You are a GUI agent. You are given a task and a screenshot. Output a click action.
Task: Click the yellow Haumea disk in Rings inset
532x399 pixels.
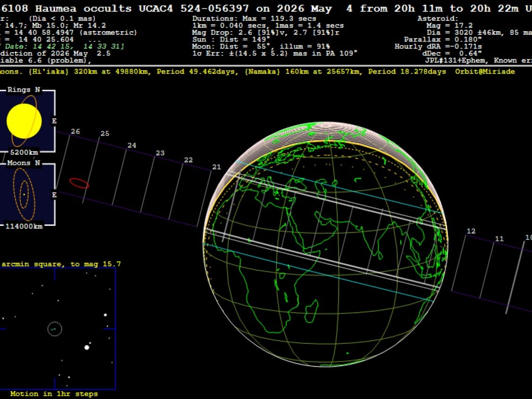click(24, 121)
